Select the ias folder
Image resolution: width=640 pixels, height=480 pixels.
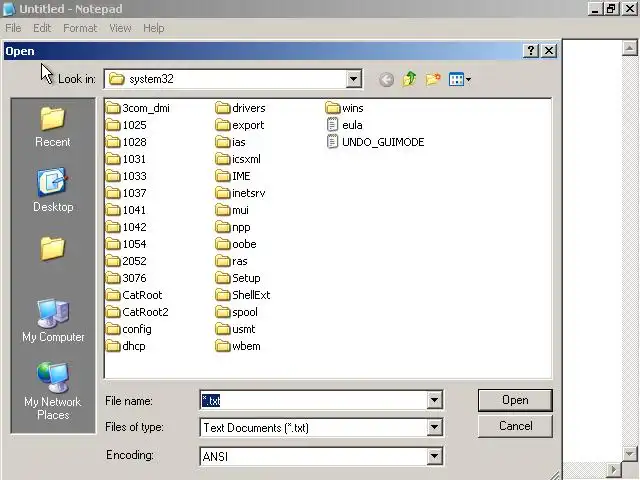[230, 142]
